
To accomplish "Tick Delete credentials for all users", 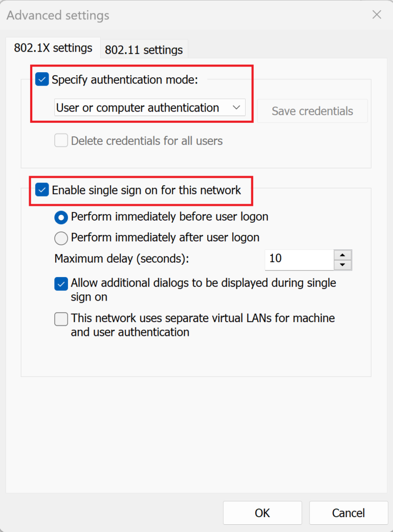I will coord(61,141).
